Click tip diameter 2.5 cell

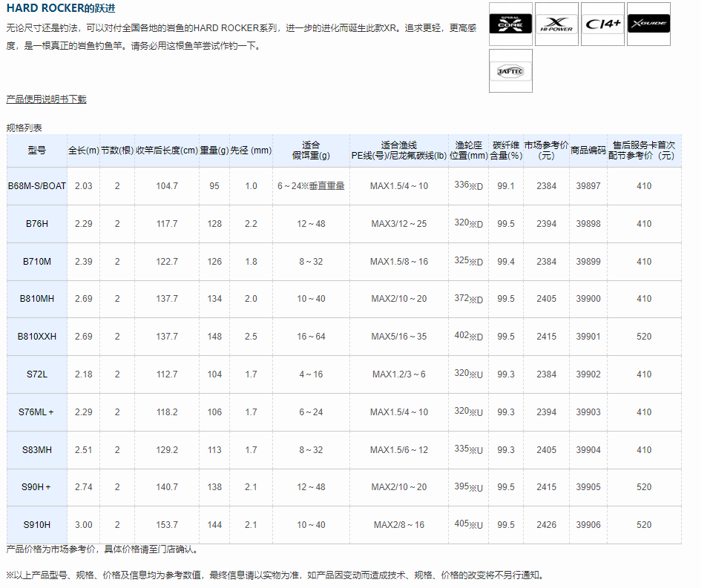tap(251, 336)
